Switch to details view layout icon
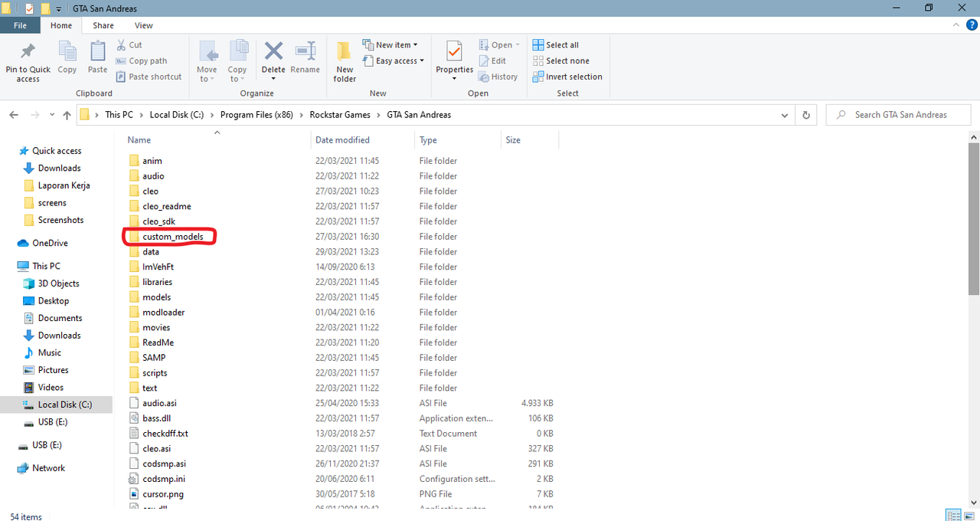This screenshot has height=521, width=980. point(953,515)
